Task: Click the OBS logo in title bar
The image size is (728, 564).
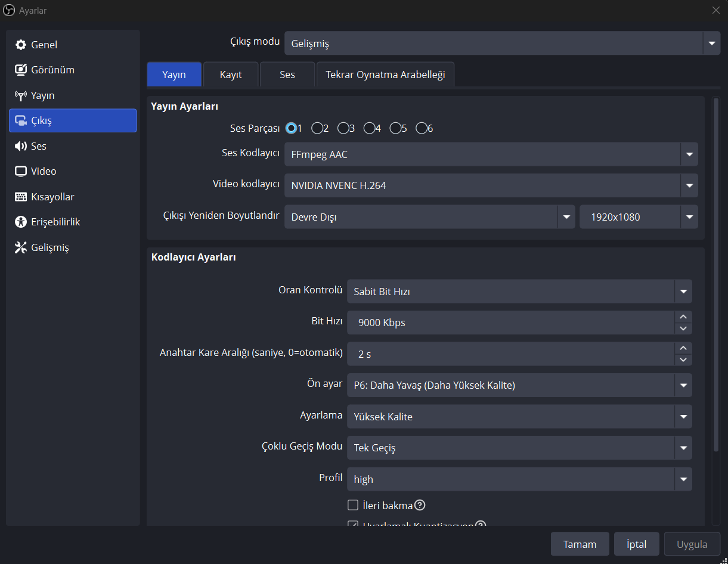Action: (9, 10)
